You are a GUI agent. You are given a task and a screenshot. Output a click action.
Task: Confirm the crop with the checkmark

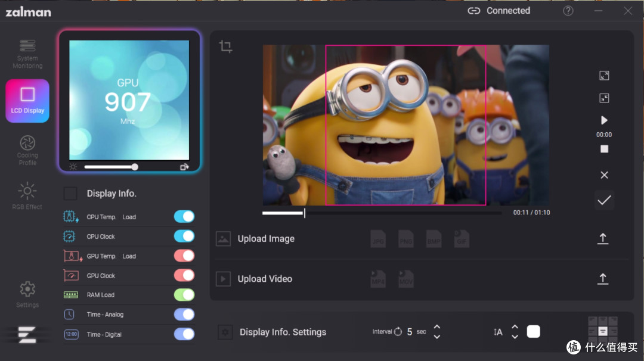pyautogui.click(x=604, y=200)
